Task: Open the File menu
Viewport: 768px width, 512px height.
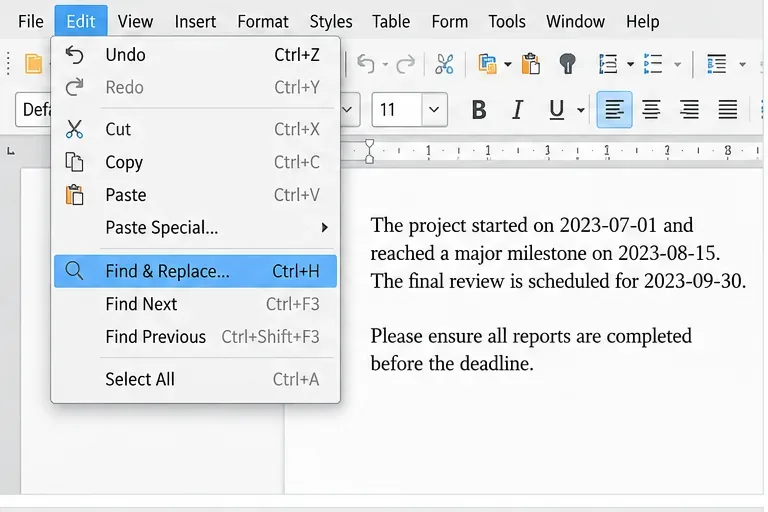Action: point(30,22)
